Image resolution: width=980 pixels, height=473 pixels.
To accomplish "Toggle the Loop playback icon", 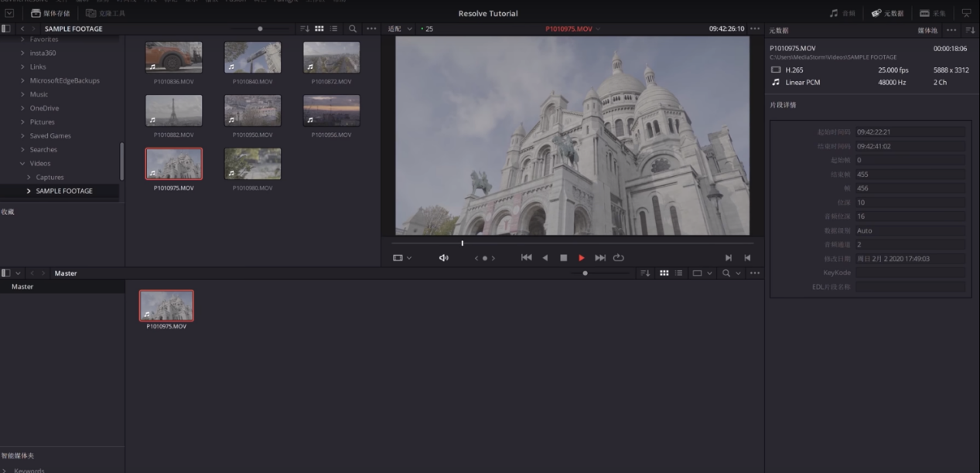I will [x=619, y=258].
